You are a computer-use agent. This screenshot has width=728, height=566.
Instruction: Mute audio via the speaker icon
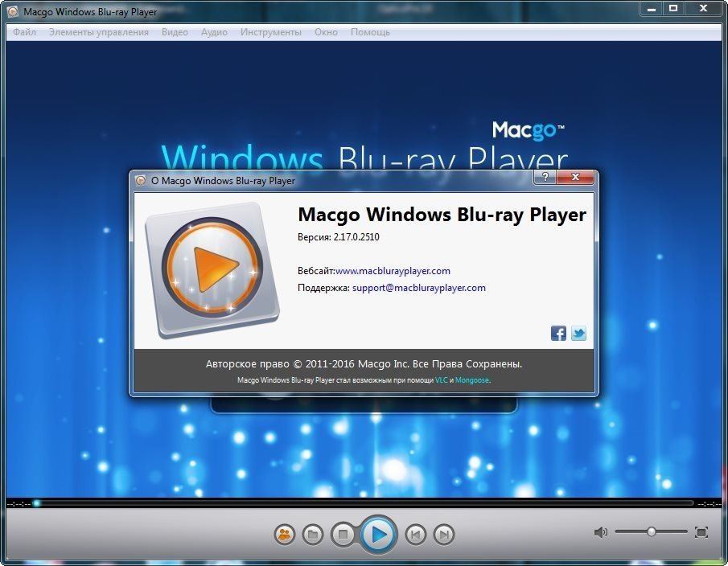click(x=600, y=532)
